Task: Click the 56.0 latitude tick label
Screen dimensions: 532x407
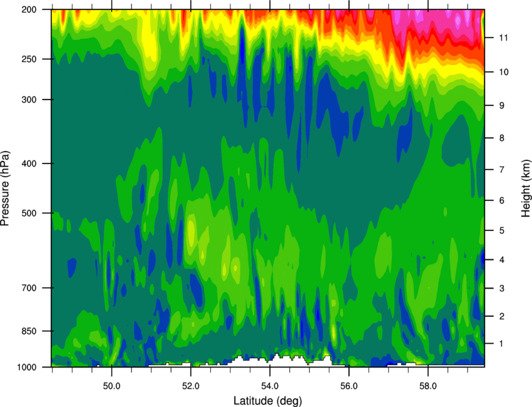Action: pos(349,386)
